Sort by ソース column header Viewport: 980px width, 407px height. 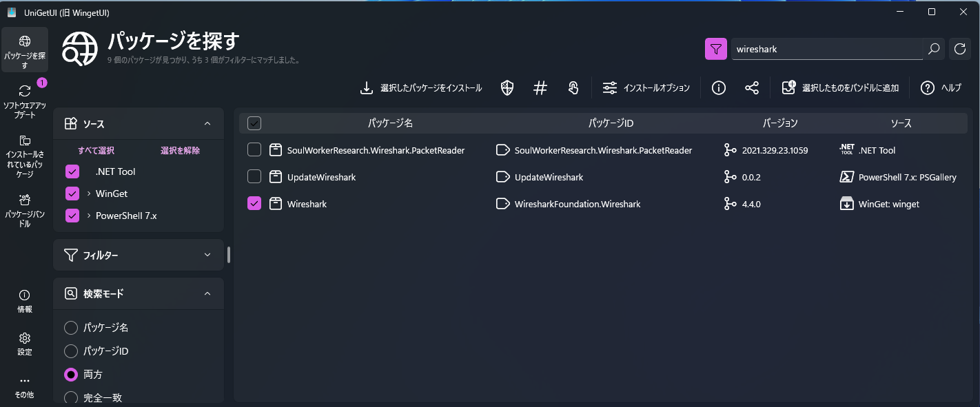point(901,123)
